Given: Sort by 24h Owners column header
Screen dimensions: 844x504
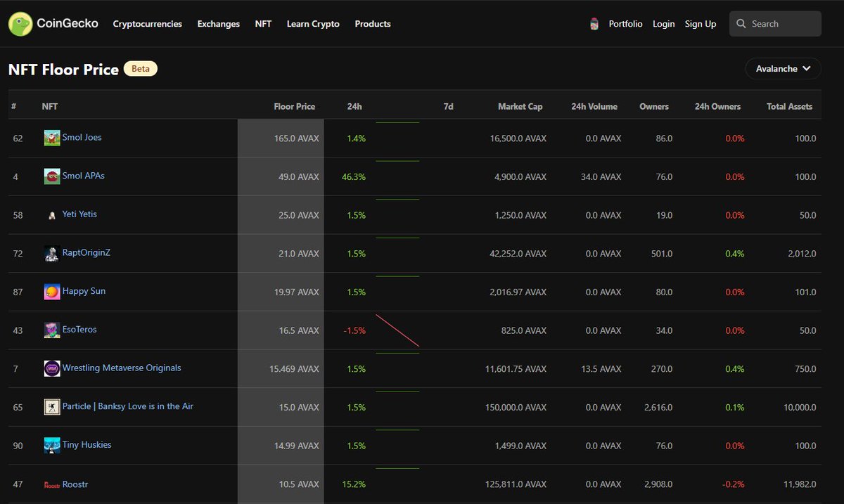Looking at the screenshot, I should (x=717, y=107).
